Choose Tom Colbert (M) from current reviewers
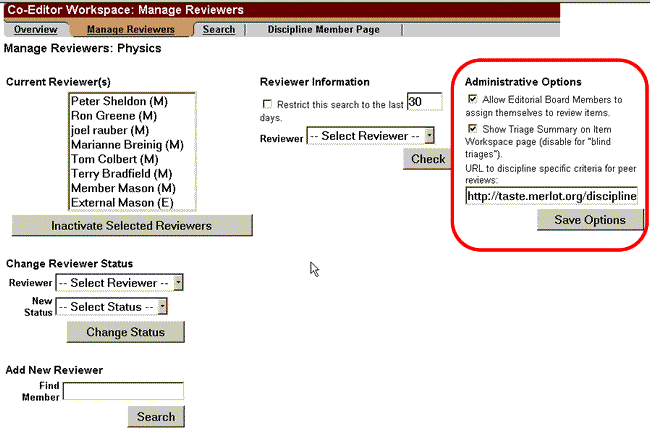The width and height of the screenshot is (650, 429). click(113, 159)
